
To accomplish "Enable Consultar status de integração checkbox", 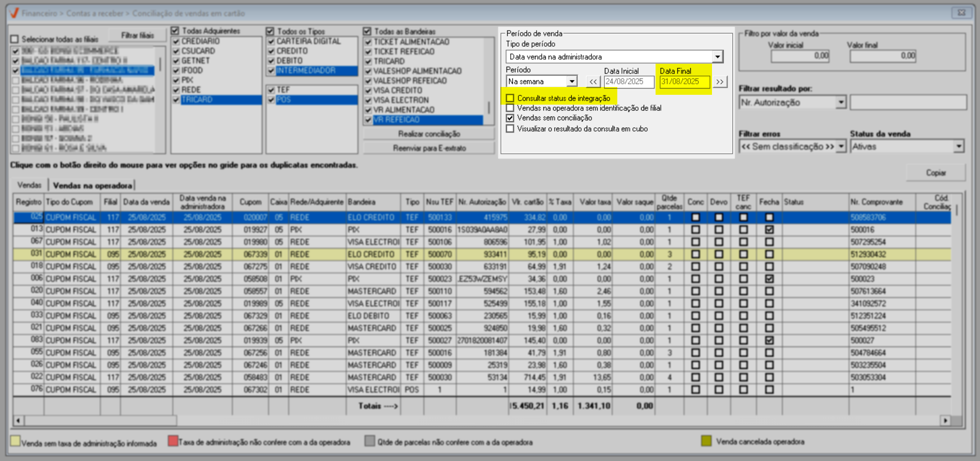I will 510,98.
